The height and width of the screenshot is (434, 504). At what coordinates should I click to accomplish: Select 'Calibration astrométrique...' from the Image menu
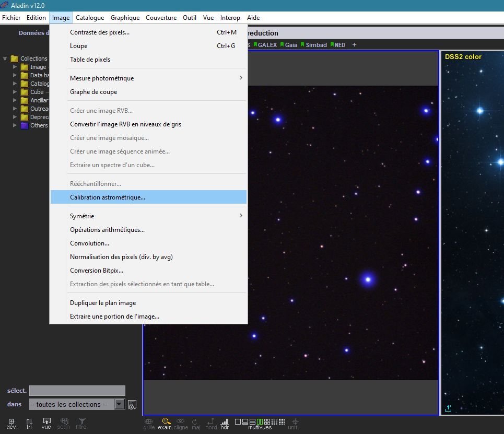tap(109, 197)
